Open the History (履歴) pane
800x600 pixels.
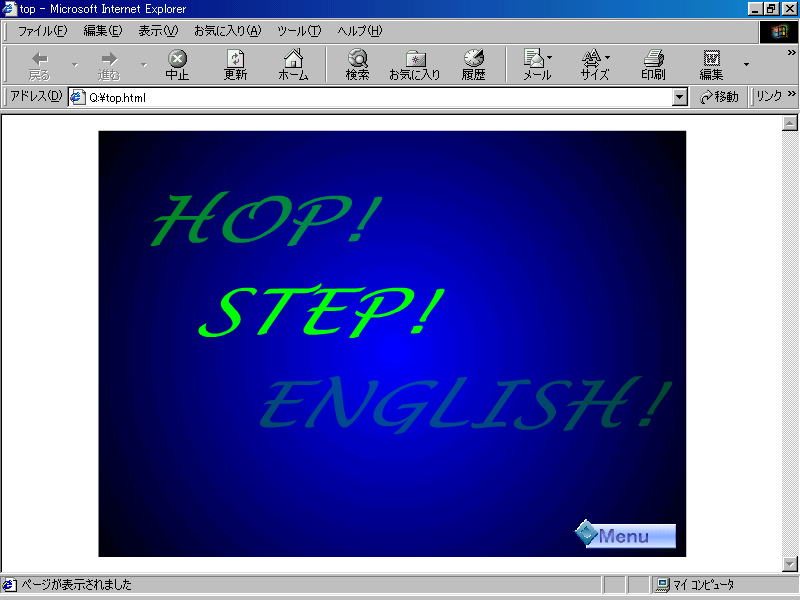(473, 65)
